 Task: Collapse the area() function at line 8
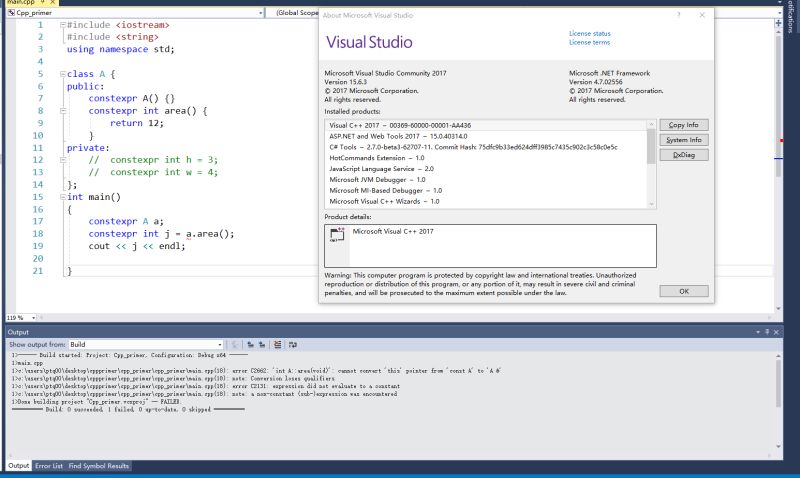point(63,111)
